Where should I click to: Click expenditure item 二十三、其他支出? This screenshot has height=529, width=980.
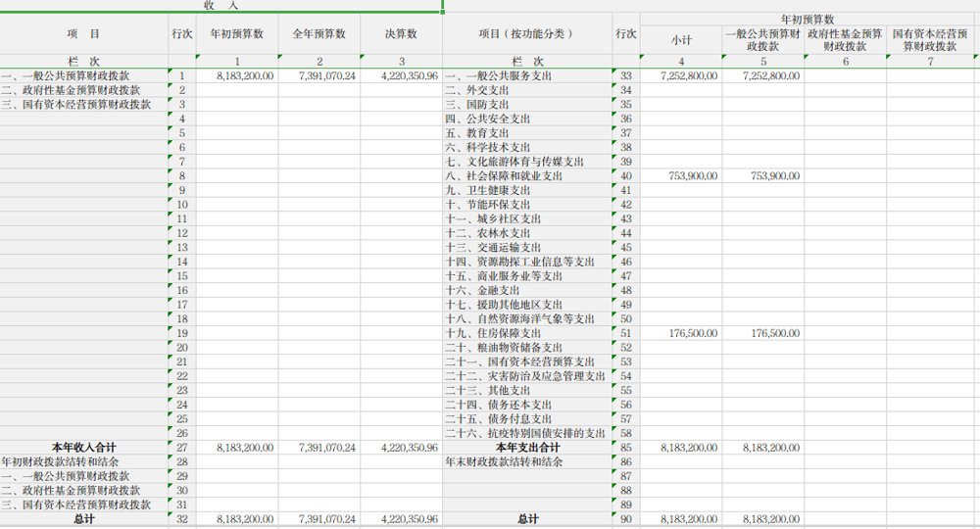527,391
